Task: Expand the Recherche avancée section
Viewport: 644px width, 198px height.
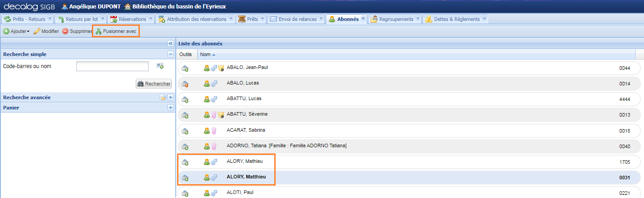Action: click(x=170, y=97)
